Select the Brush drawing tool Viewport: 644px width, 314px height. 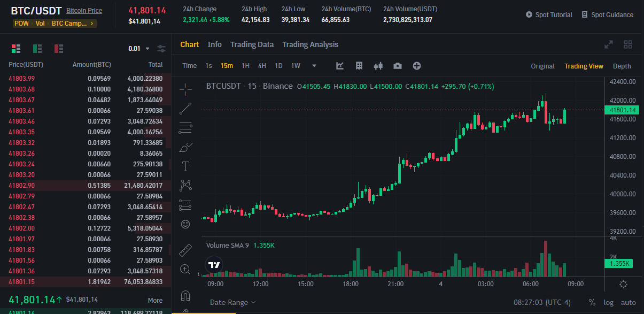point(185,147)
